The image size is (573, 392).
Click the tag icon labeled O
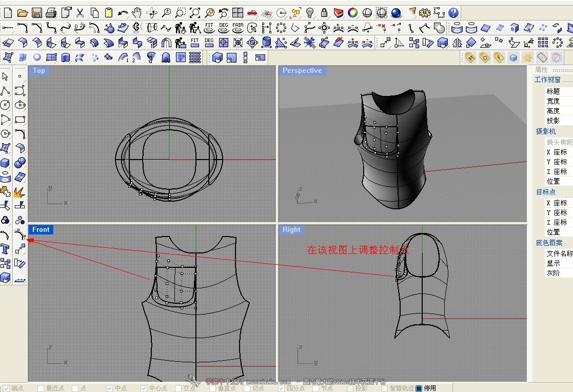click(x=484, y=57)
